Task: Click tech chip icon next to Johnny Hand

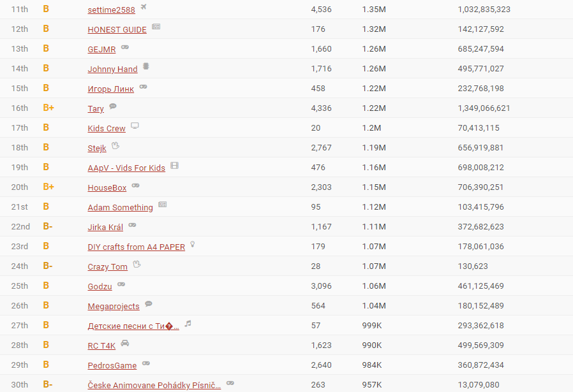Action: (x=146, y=66)
